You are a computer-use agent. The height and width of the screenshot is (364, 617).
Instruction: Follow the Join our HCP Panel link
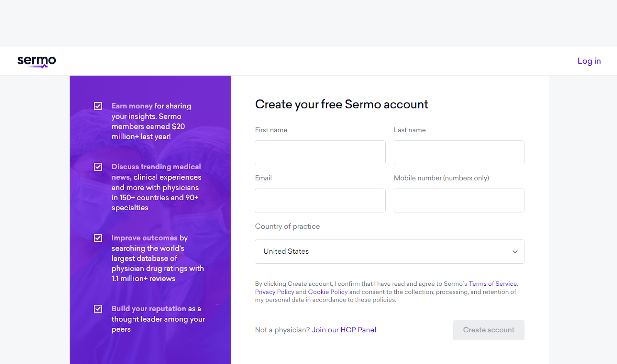click(x=344, y=330)
